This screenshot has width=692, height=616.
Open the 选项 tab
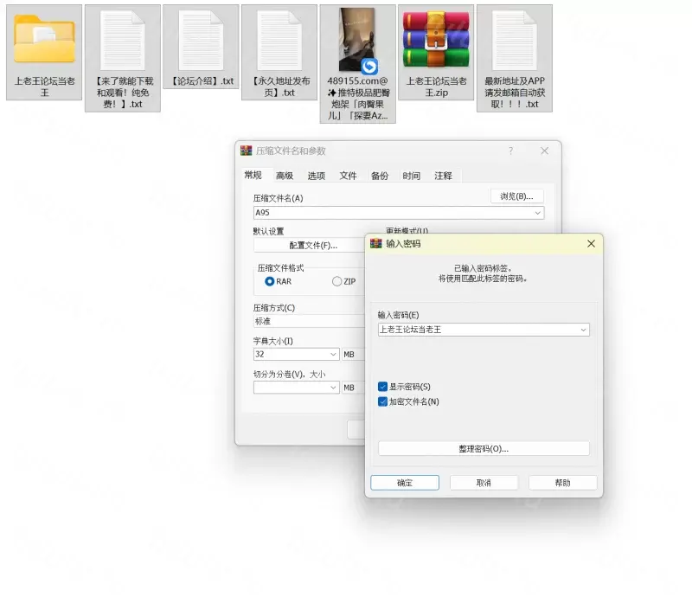[317, 176]
